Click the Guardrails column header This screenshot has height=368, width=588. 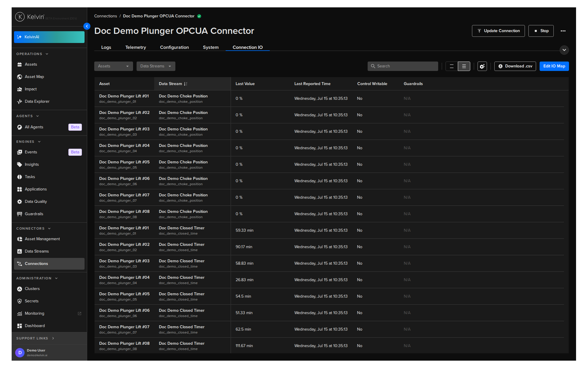pyautogui.click(x=413, y=84)
